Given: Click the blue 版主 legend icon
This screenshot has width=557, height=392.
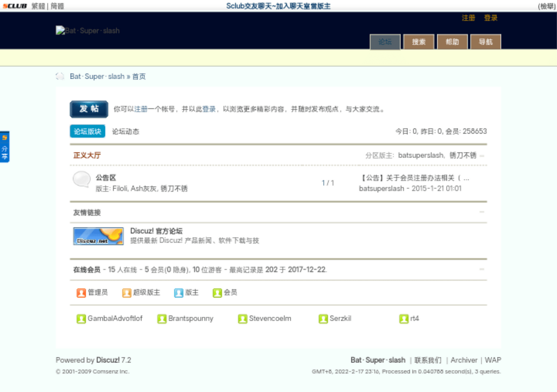Looking at the screenshot, I should tap(178, 293).
